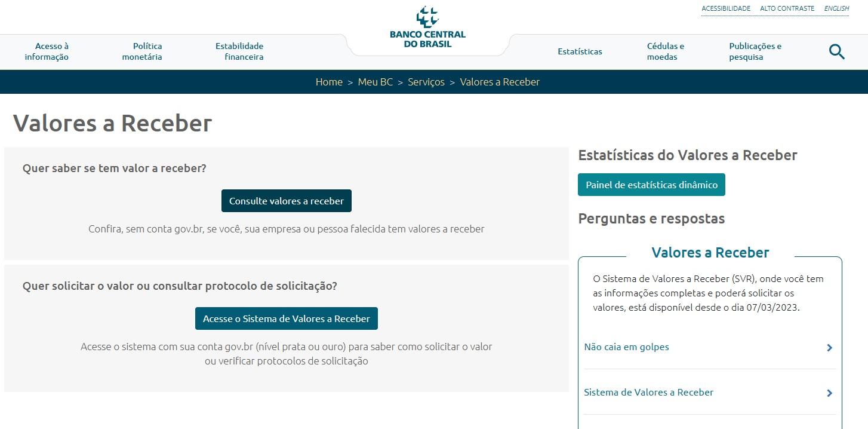
Task: Expand the 'Não caia em golpes' chevron arrow
Action: [x=829, y=348]
